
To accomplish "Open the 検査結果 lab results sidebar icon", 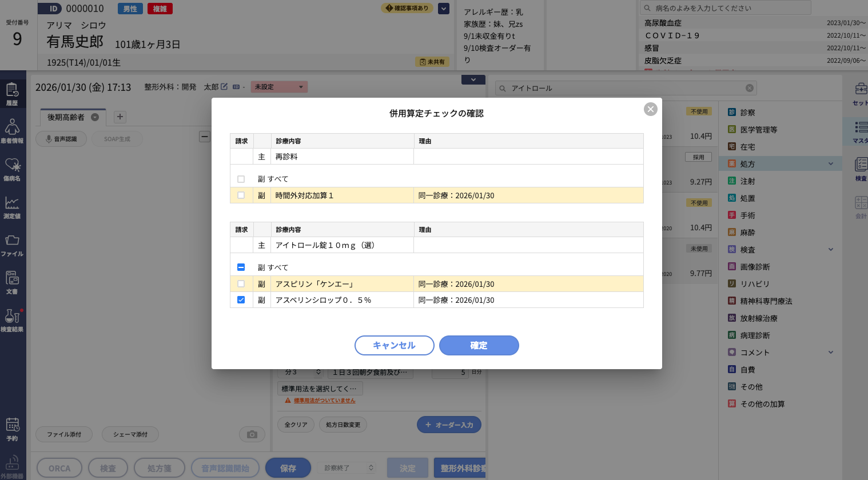I will (x=12, y=320).
